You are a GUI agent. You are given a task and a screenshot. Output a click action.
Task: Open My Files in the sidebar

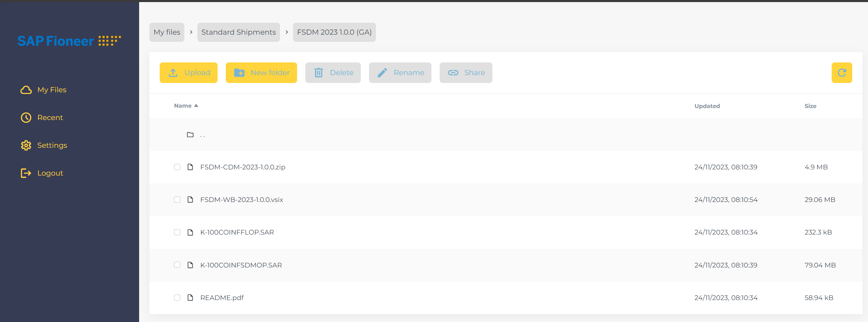click(x=52, y=90)
